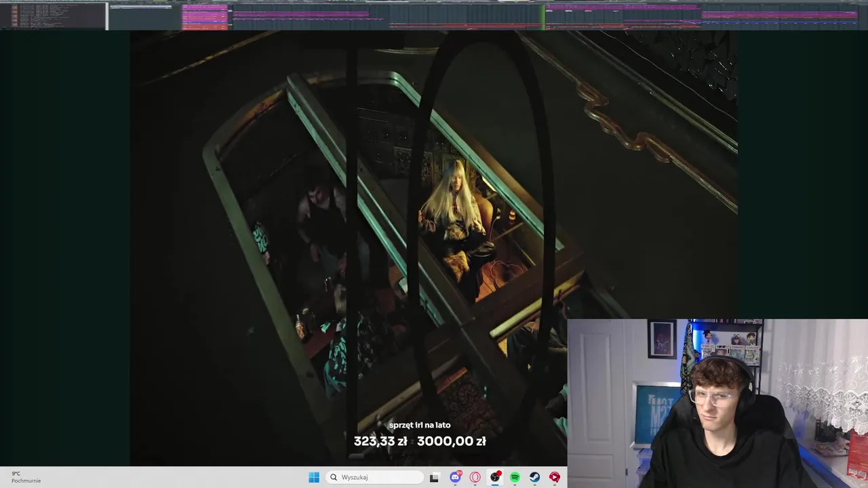
Task: Click the music video frame being played
Action: tap(433, 248)
